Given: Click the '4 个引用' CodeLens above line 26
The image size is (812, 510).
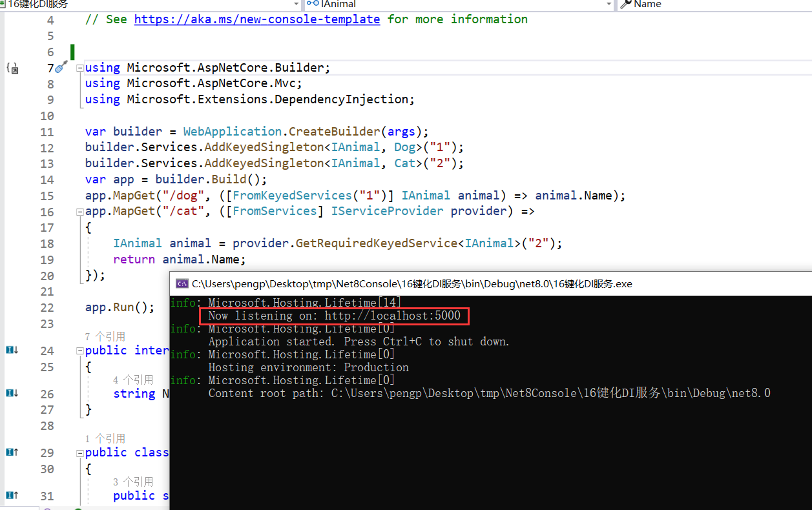Looking at the screenshot, I should click(133, 380).
